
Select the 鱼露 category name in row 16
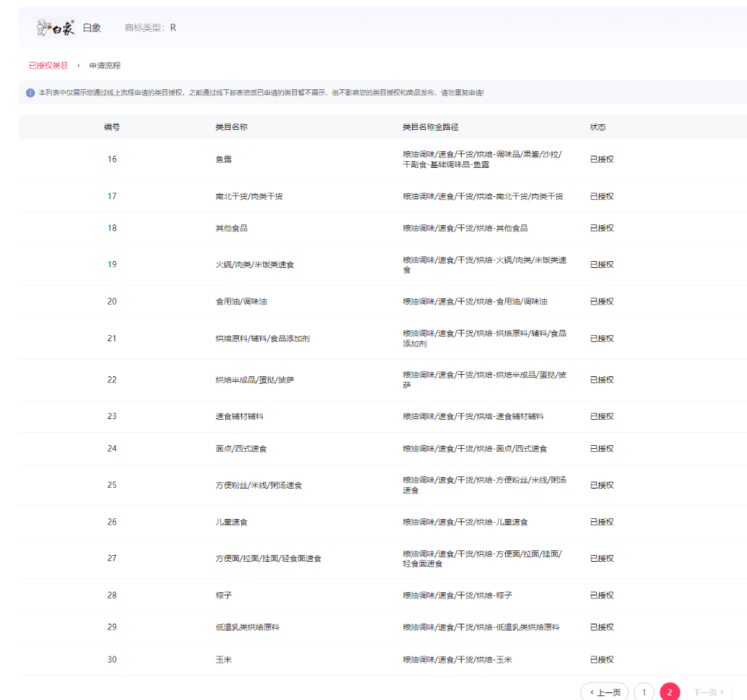tap(224, 160)
